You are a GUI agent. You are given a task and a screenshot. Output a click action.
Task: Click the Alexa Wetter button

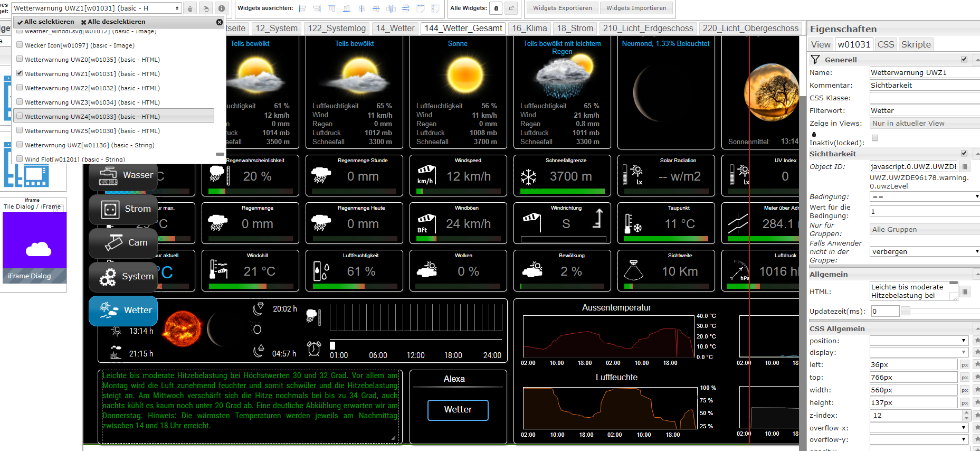tap(458, 410)
